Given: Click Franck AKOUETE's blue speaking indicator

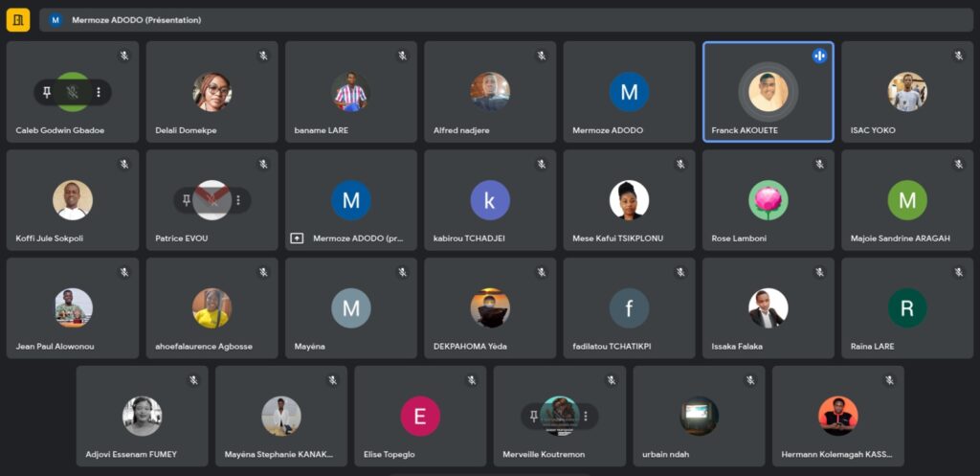Looking at the screenshot, I should tap(819, 56).
